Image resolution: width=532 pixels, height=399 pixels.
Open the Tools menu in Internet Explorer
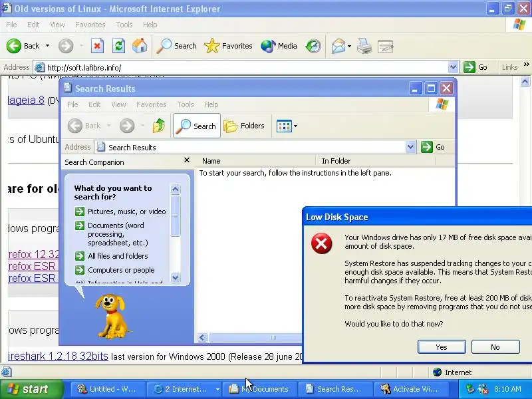click(x=124, y=25)
